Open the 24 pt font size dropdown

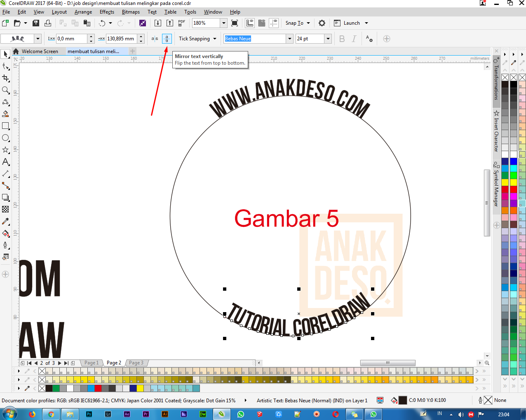click(328, 39)
